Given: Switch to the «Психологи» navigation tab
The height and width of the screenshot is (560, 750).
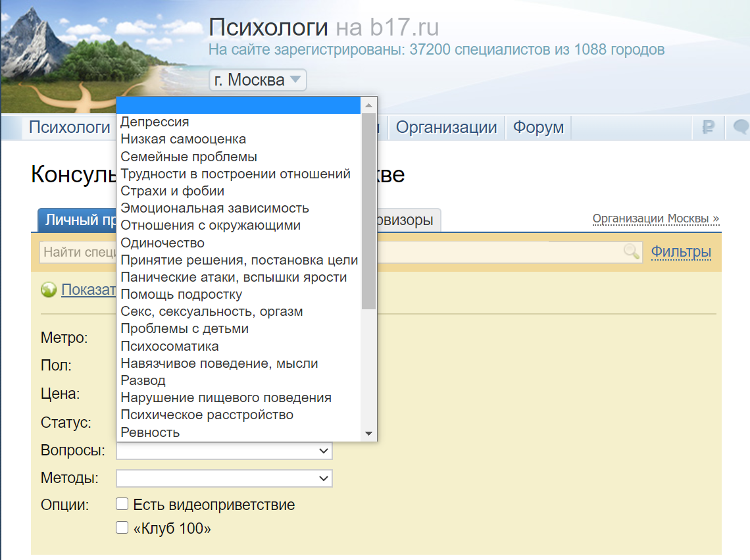Looking at the screenshot, I should click(x=69, y=128).
